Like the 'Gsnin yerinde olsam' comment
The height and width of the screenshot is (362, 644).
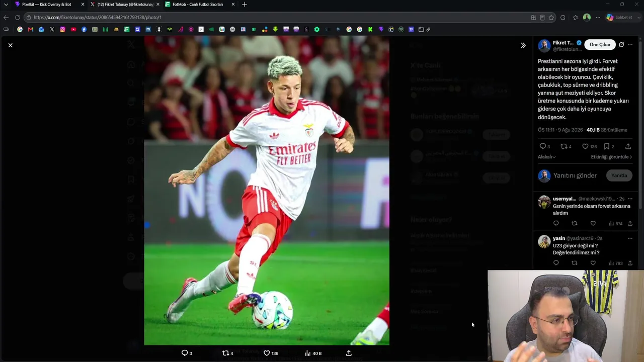593,223
